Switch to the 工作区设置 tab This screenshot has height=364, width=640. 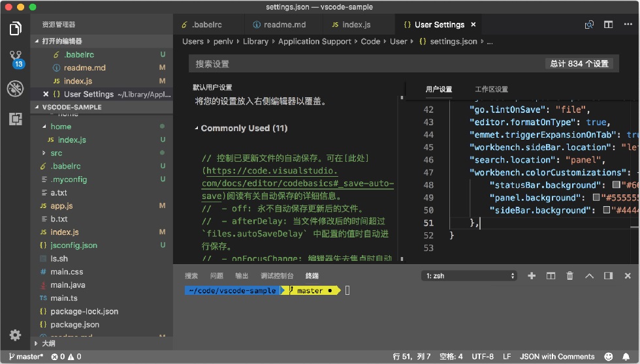coord(491,89)
